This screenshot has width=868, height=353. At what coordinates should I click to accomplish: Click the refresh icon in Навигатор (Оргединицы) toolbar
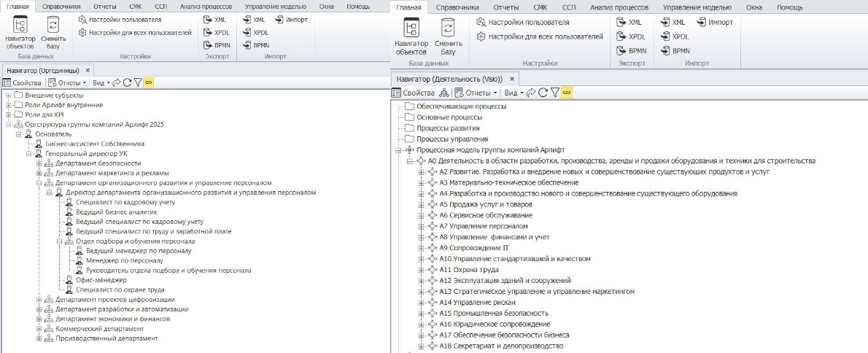[x=127, y=82]
